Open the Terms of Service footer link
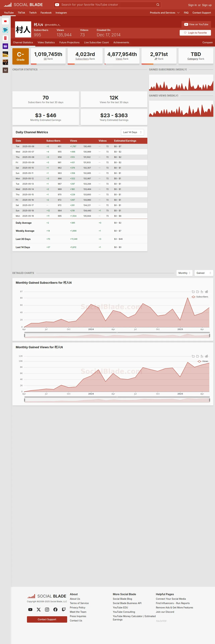 point(79,603)
